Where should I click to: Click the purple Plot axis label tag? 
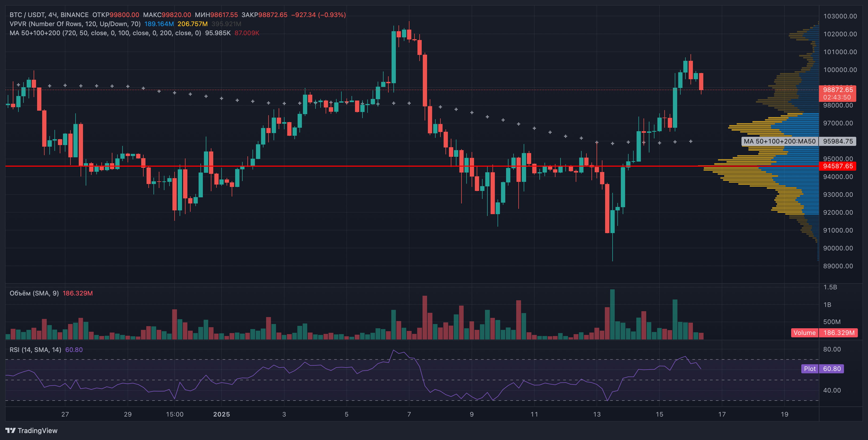(x=810, y=369)
